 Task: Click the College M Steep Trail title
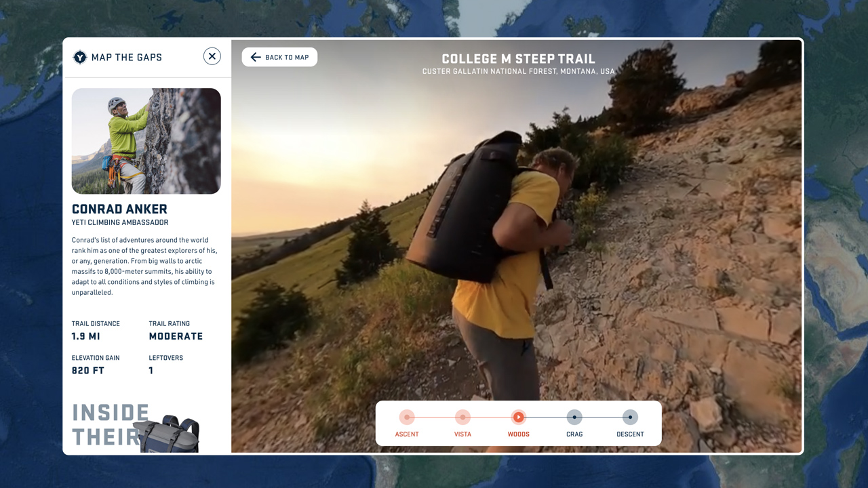(x=518, y=59)
